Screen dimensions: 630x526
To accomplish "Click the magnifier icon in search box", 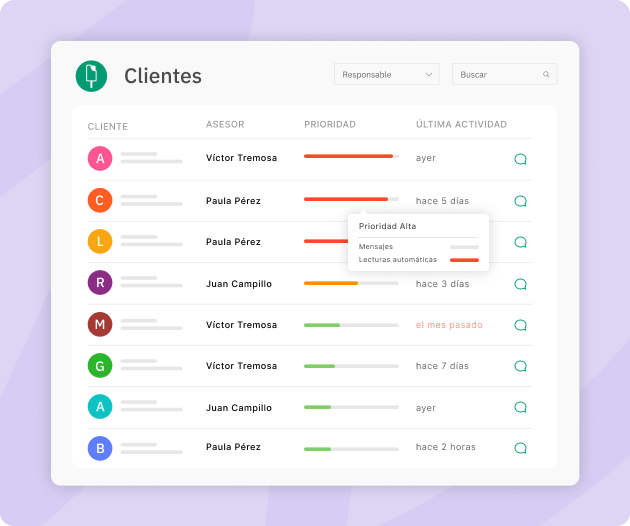I will (x=546, y=75).
